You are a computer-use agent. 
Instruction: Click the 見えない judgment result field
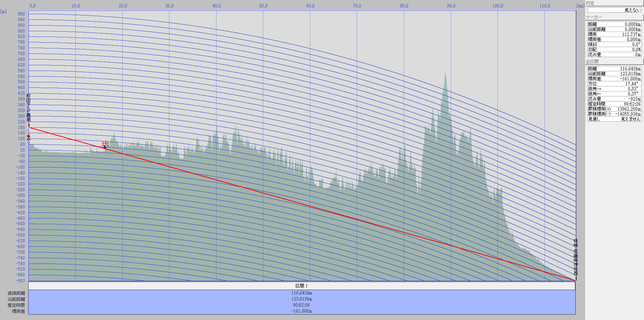point(614,10)
